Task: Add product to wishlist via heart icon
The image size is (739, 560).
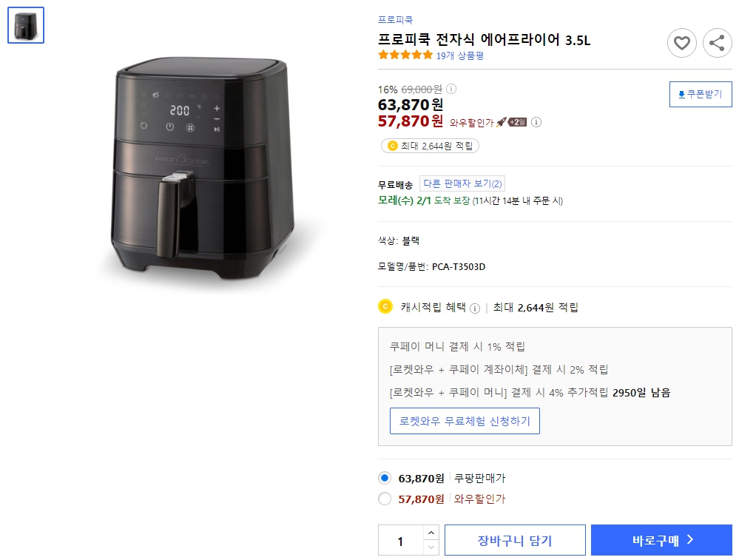Action: (681, 43)
